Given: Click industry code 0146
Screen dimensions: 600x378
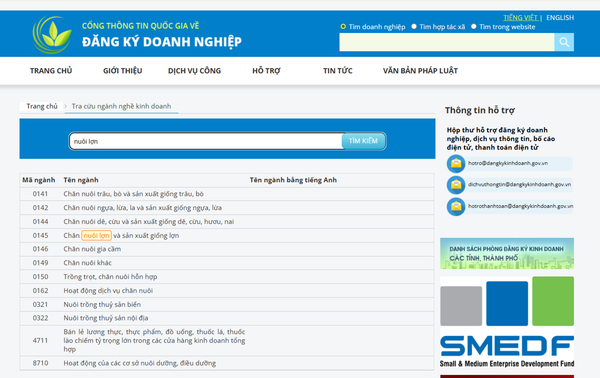Looking at the screenshot, I should [x=40, y=249].
